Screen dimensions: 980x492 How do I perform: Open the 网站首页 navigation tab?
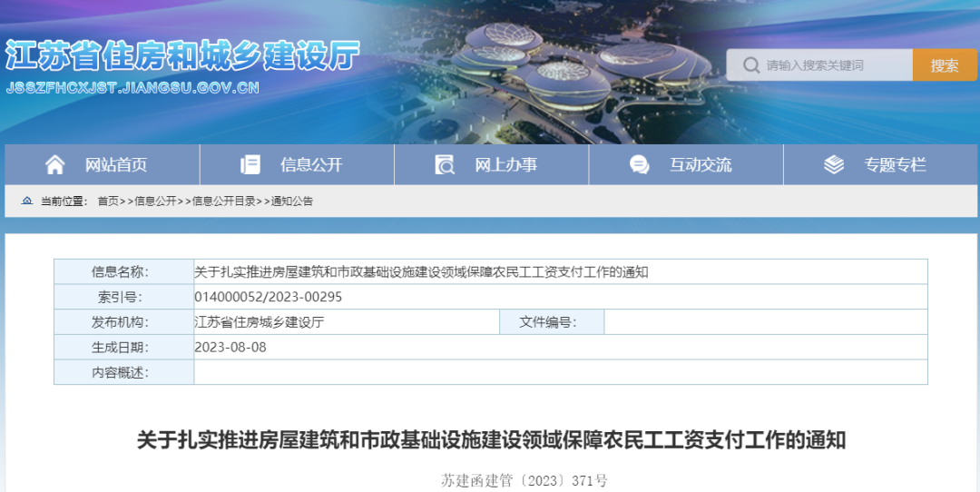116,164
